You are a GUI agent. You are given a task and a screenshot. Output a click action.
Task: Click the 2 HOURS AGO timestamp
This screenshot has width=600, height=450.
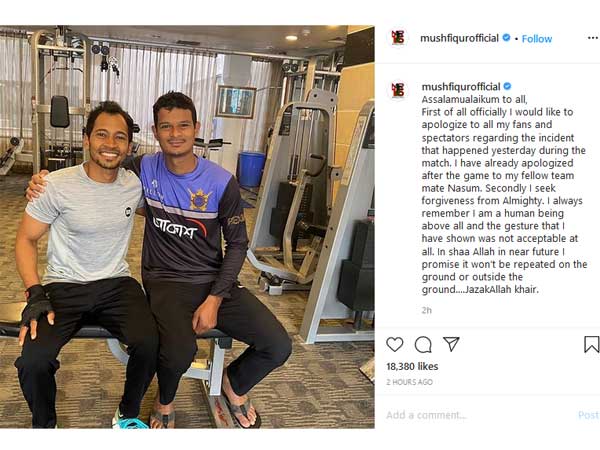(409, 382)
